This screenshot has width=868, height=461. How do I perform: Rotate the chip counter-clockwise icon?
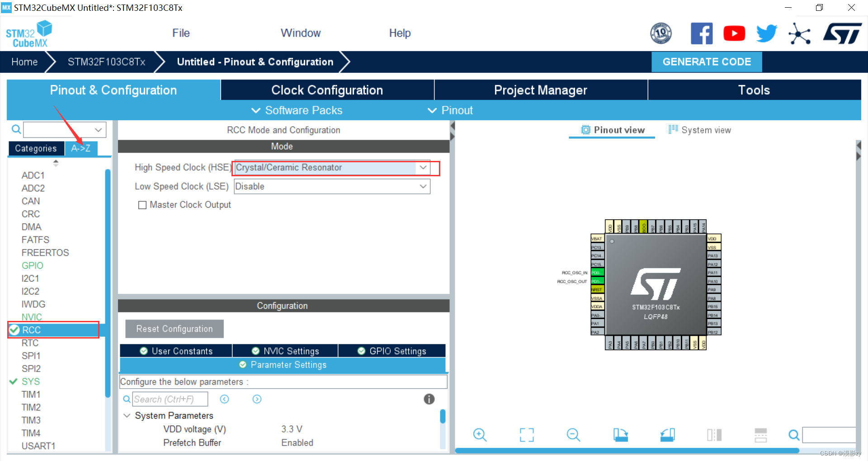[x=668, y=435]
